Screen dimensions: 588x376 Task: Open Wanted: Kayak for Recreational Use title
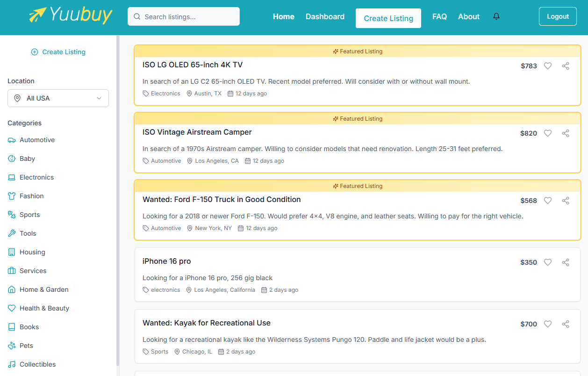point(207,323)
